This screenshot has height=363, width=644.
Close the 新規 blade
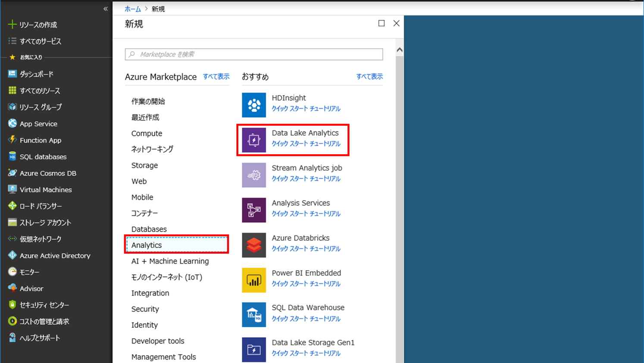point(397,23)
